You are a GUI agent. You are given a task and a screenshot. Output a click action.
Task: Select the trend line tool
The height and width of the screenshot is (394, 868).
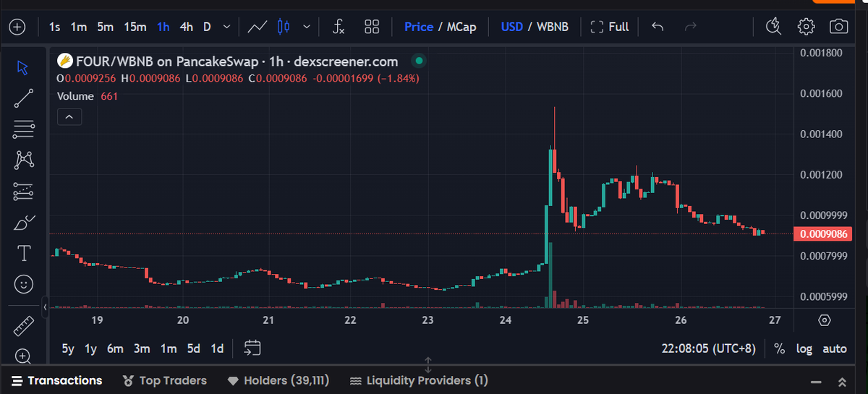pyautogui.click(x=23, y=98)
